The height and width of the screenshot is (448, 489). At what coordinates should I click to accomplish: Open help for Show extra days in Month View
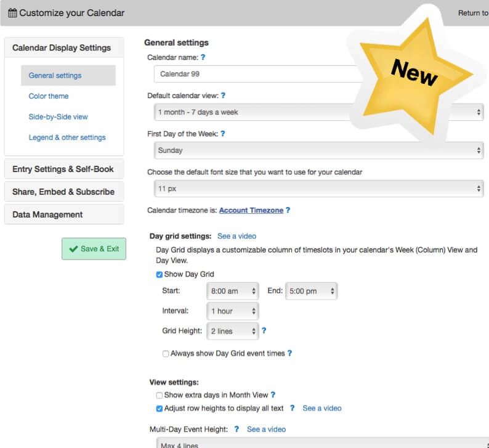[x=273, y=394]
